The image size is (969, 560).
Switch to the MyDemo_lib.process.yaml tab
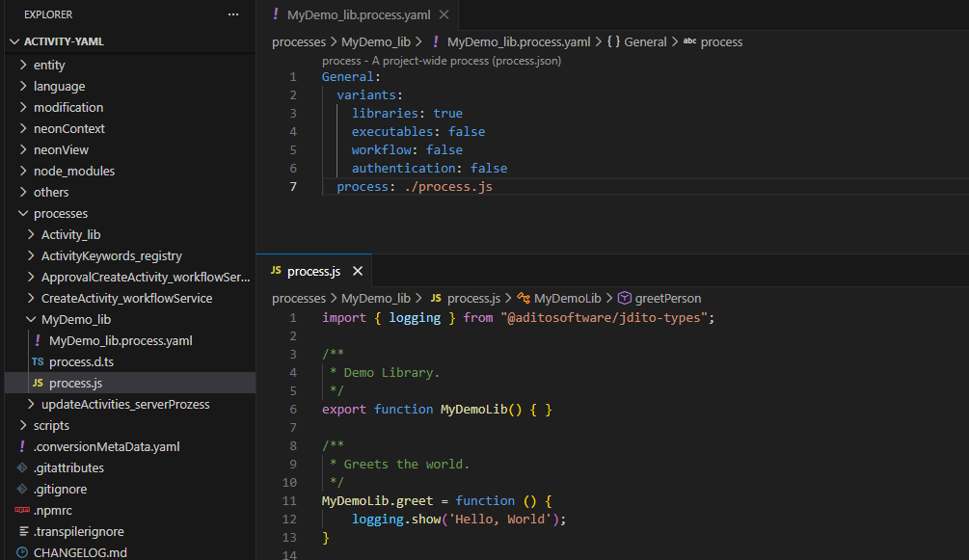click(x=362, y=14)
